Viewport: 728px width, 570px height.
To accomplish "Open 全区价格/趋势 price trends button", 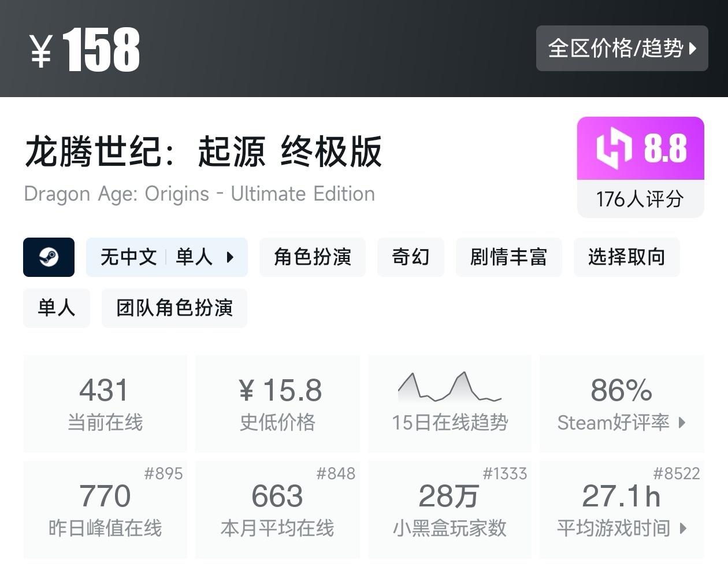I will tap(622, 48).
